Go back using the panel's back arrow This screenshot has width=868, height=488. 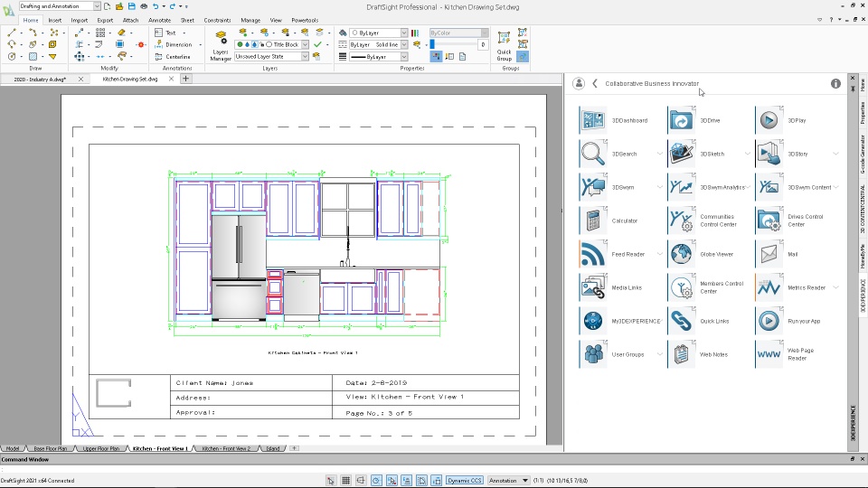[x=595, y=83]
